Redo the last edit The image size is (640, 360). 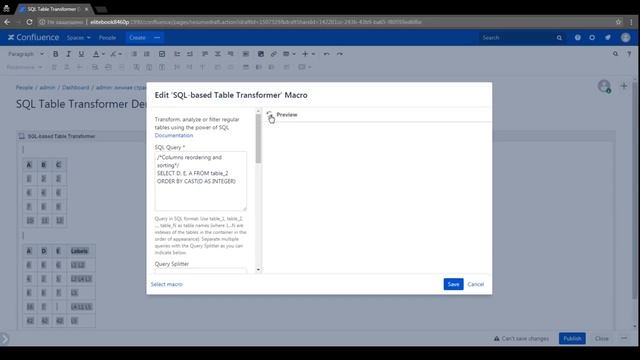pyautogui.click(x=340, y=54)
